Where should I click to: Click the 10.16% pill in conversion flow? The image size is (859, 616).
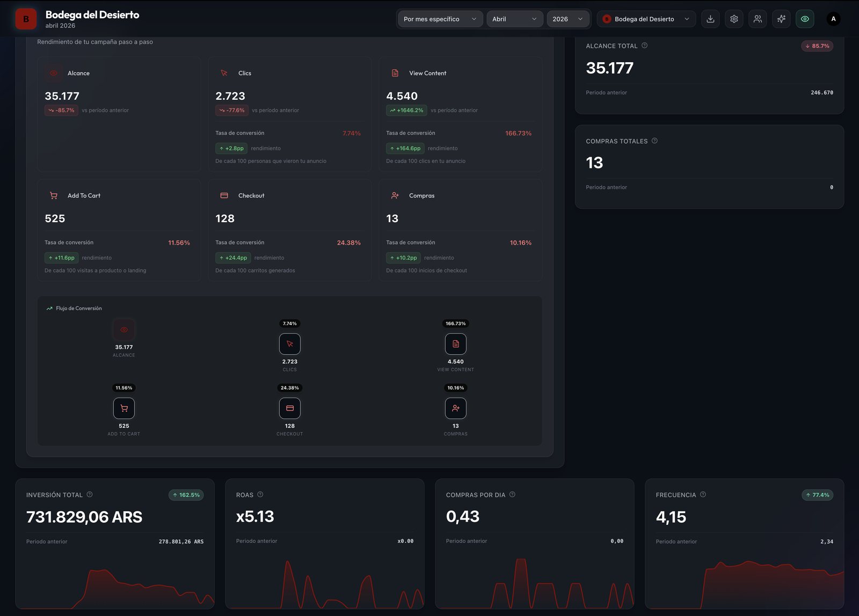456,388
